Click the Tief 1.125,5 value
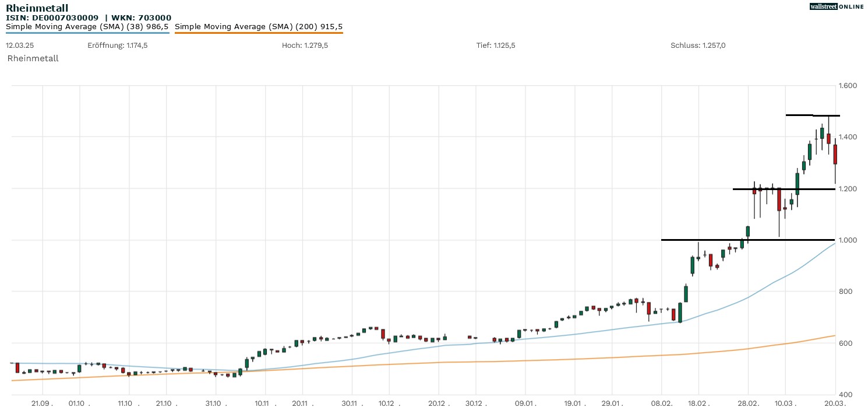This screenshot has width=868, height=407. [495, 45]
